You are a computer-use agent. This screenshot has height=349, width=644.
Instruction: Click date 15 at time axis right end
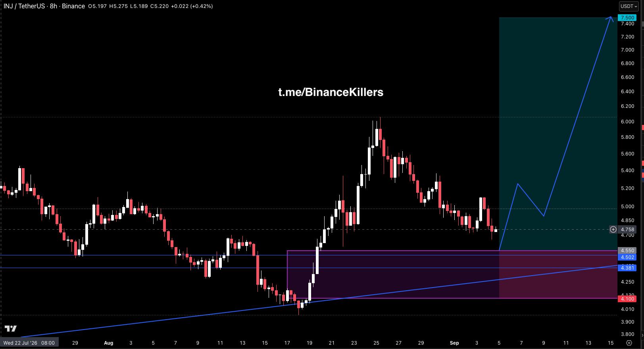610,343
